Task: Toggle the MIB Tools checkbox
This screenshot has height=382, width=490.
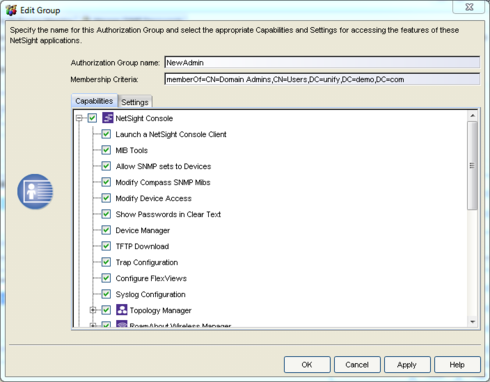Action: (x=106, y=150)
